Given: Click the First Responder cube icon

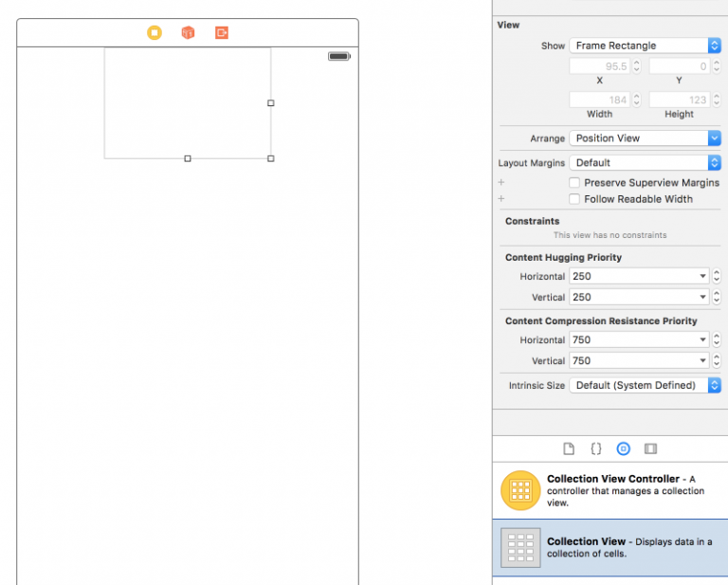Looking at the screenshot, I should click(188, 32).
